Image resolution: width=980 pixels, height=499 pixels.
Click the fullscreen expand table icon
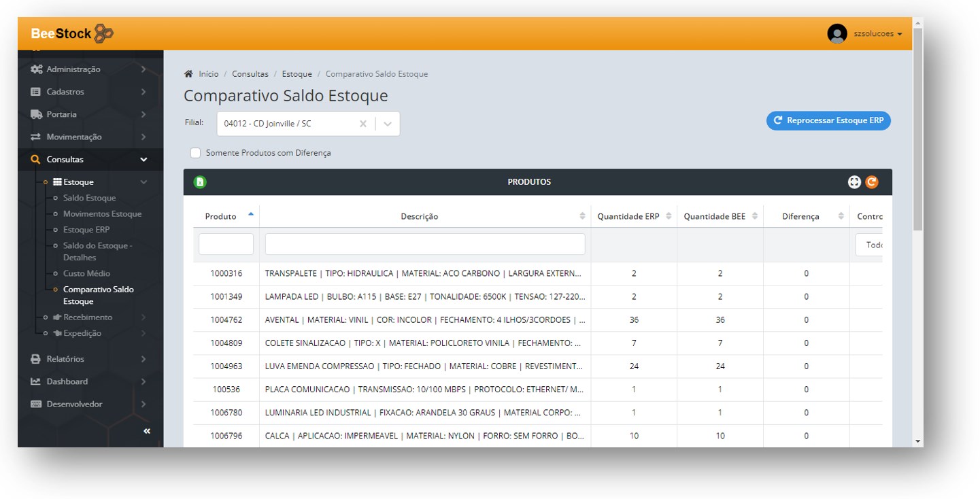(854, 182)
